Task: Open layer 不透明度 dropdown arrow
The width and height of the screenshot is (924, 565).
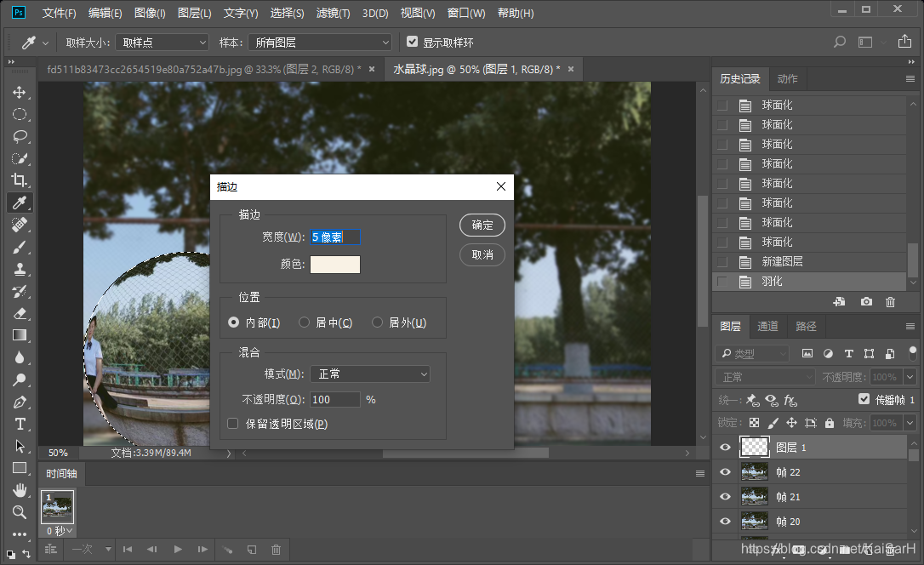Action: click(910, 376)
